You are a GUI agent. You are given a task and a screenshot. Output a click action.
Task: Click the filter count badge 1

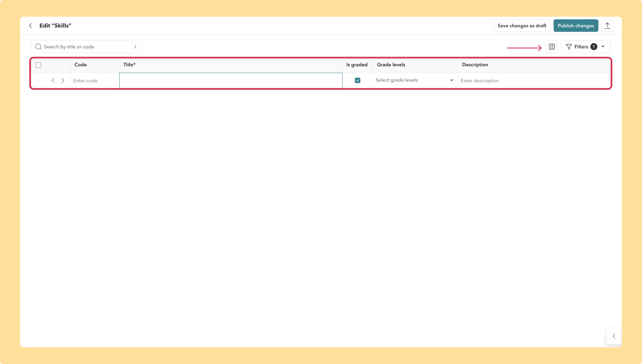[594, 47]
